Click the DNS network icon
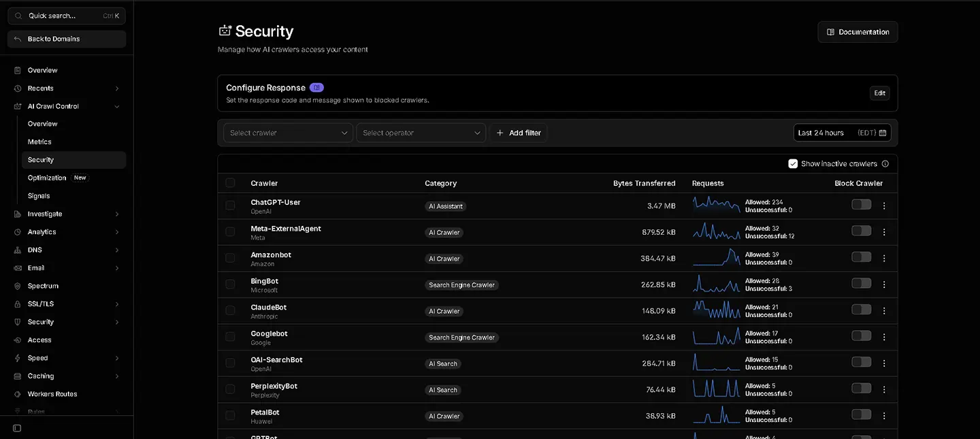 click(x=18, y=250)
